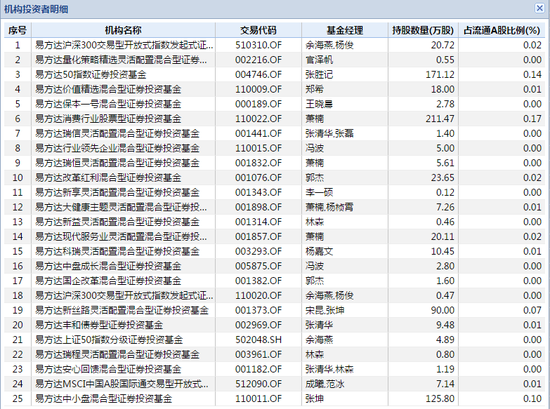550x409 pixels.
Task: Select fund 易方达上证50指数分级证券投资基金
Action: click(109, 340)
